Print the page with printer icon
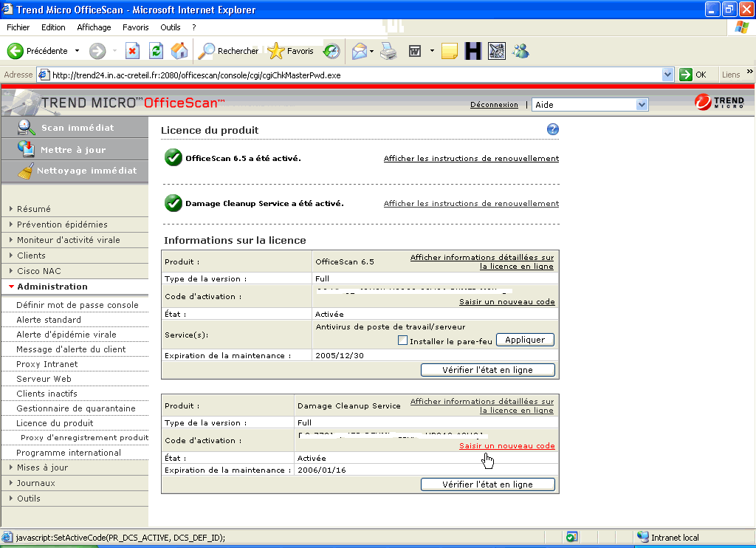The width and height of the screenshot is (756, 548). coord(388,51)
